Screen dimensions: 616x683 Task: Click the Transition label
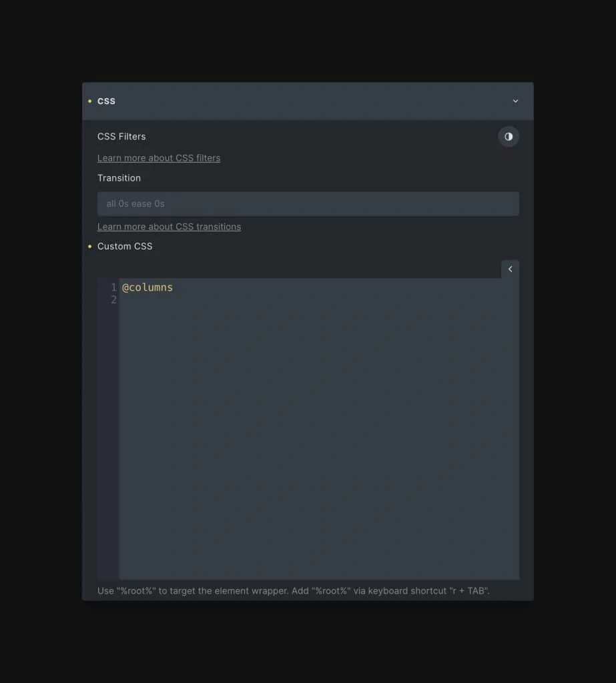pos(119,178)
